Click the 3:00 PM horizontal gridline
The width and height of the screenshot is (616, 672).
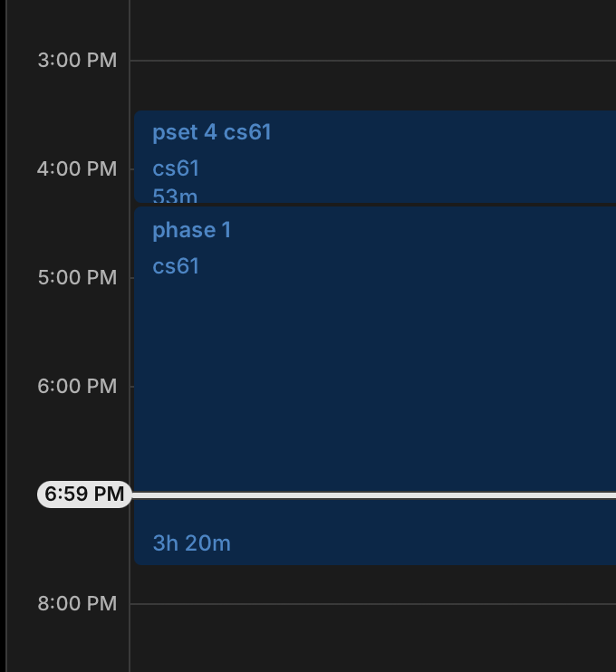coord(373,61)
